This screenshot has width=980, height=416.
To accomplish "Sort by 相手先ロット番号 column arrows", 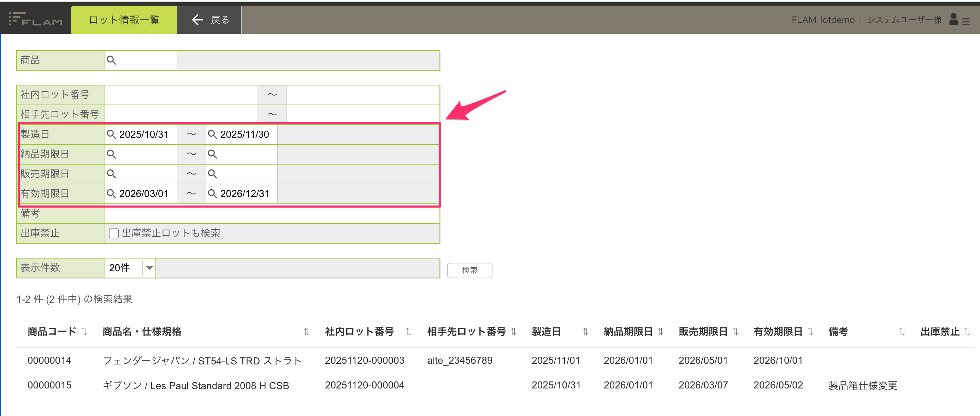I will coord(514,332).
